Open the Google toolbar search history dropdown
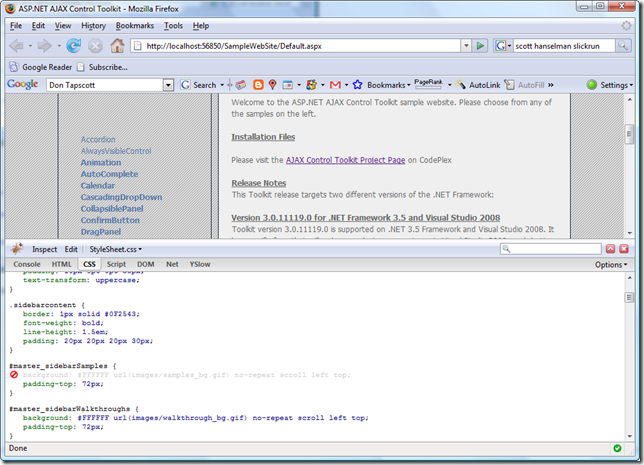644x465 pixels. click(168, 85)
